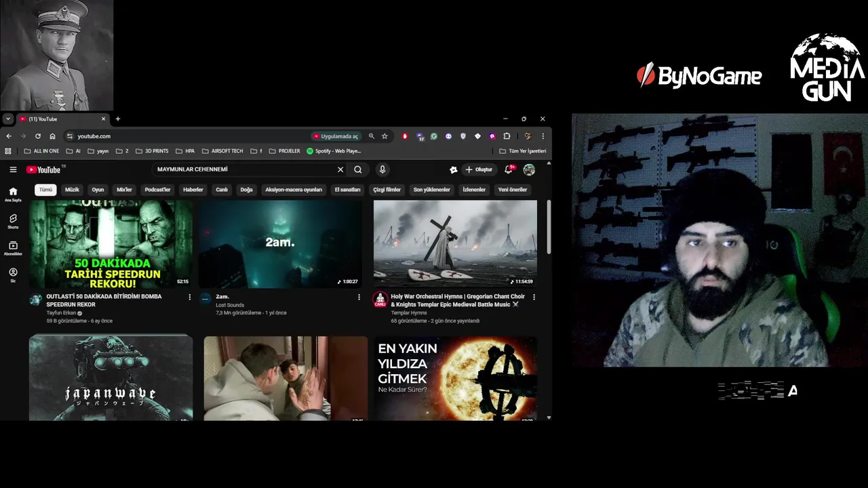The image size is (868, 488).
Task: Open the PROJELER bookmark folder
Action: (285, 151)
